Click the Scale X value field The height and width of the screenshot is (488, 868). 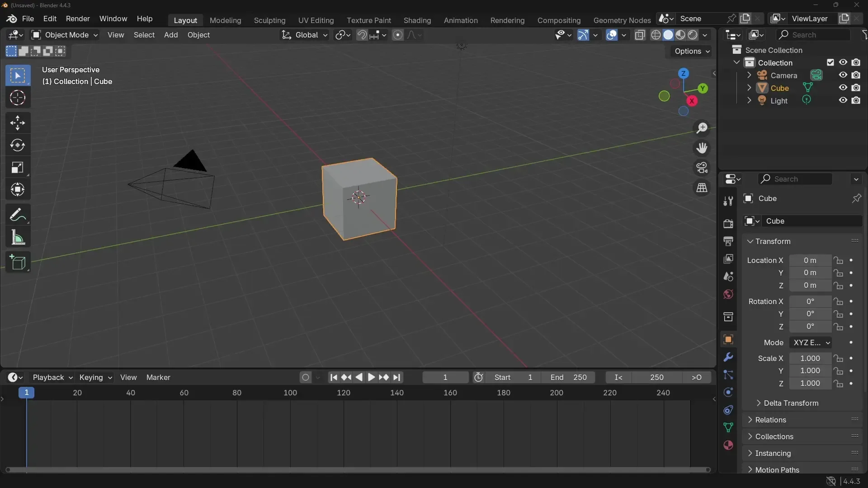[x=810, y=358]
